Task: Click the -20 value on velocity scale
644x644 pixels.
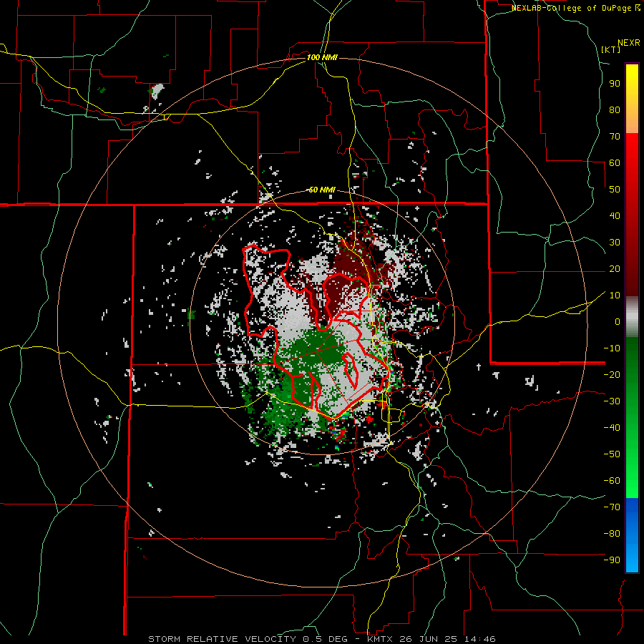Action: pos(612,374)
